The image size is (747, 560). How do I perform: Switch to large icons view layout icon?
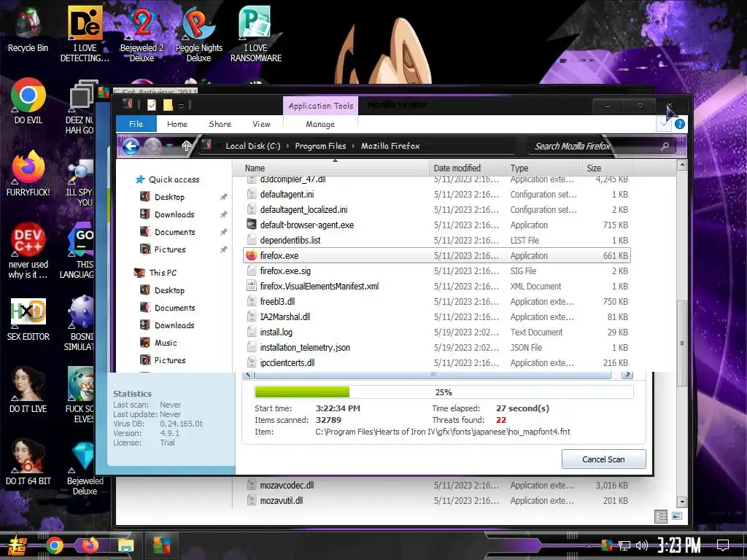(x=676, y=516)
